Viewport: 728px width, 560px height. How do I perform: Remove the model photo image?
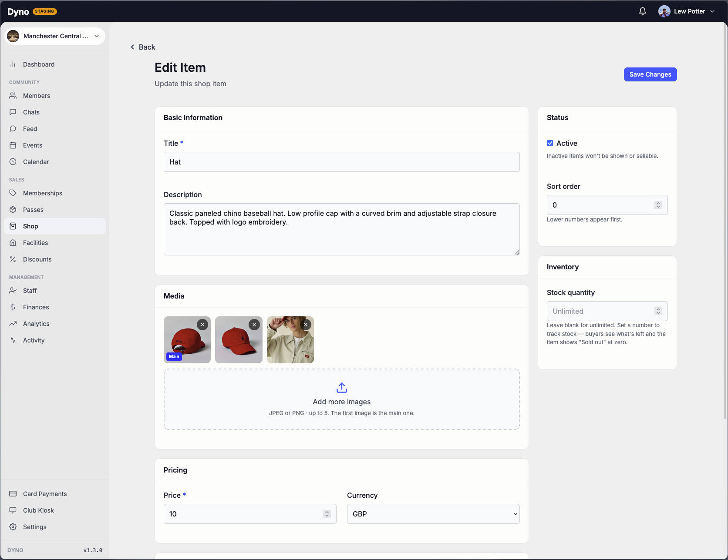tap(306, 325)
